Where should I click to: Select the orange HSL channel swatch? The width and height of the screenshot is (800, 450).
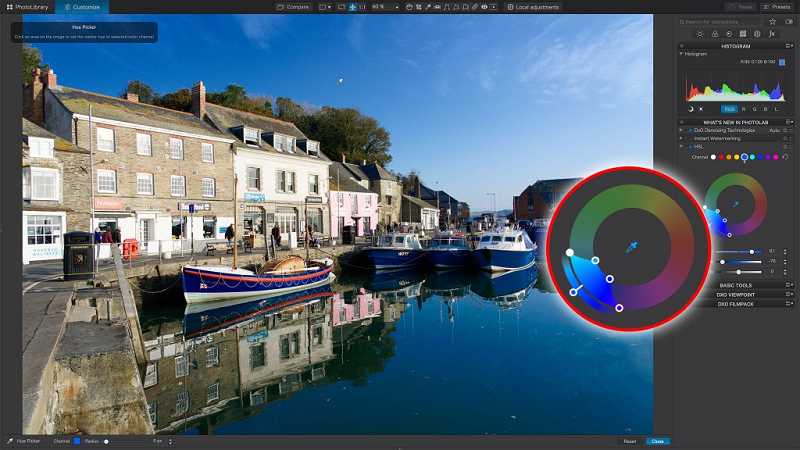pyautogui.click(x=729, y=157)
